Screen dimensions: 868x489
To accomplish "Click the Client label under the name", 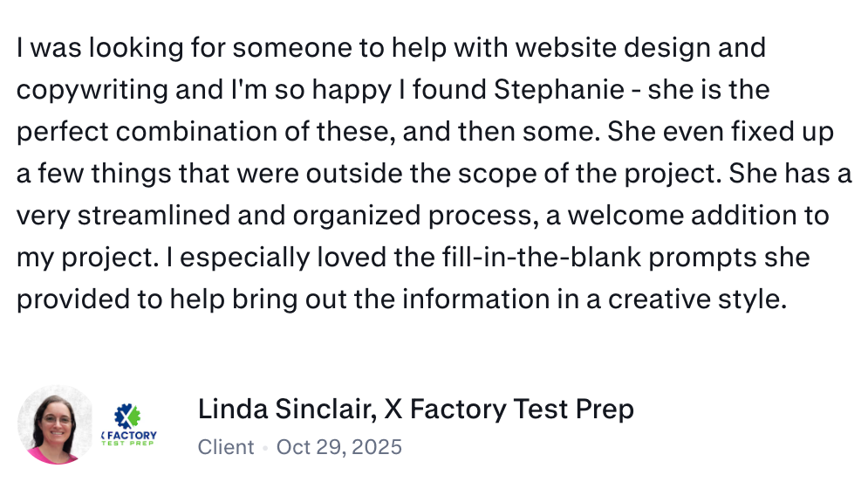I will click(x=226, y=447).
